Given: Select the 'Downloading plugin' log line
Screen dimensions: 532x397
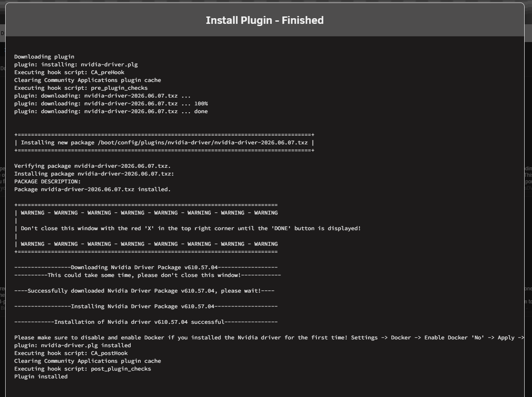Looking at the screenshot, I should tap(44, 57).
